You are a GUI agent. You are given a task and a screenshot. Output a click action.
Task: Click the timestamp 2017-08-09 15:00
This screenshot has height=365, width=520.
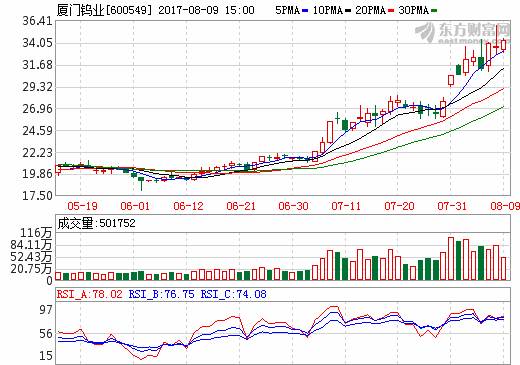[x=206, y=10]
